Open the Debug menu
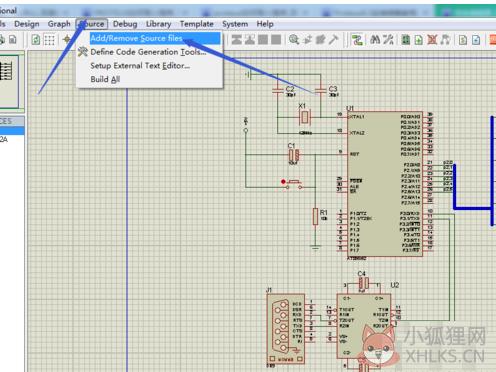 tap(125, 24)
